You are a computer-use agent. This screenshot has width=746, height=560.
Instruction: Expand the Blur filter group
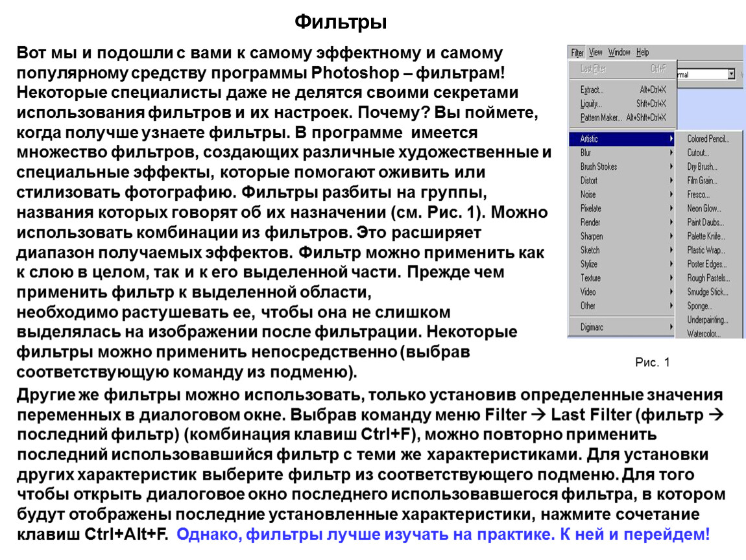point(622,152)
